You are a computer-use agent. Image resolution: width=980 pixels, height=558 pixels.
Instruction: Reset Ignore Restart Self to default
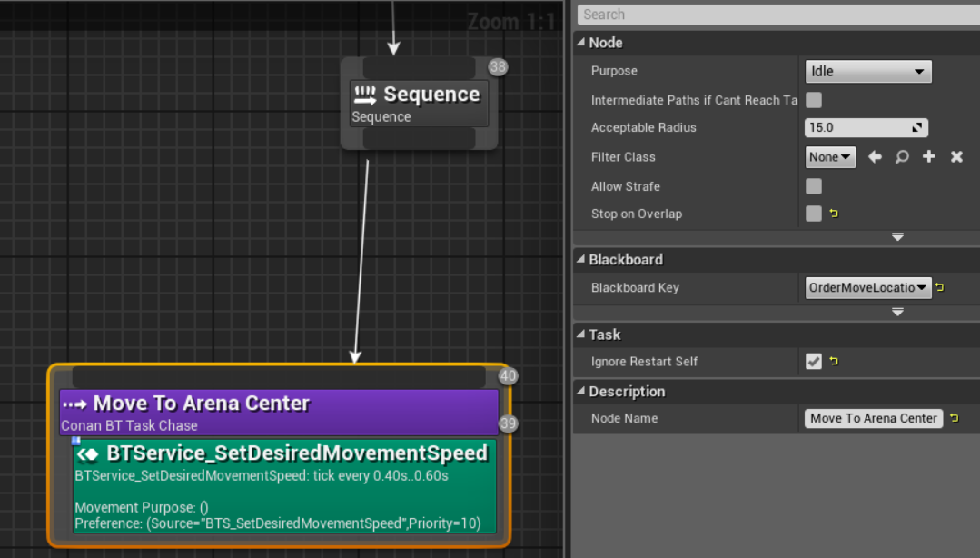[834, 362]
